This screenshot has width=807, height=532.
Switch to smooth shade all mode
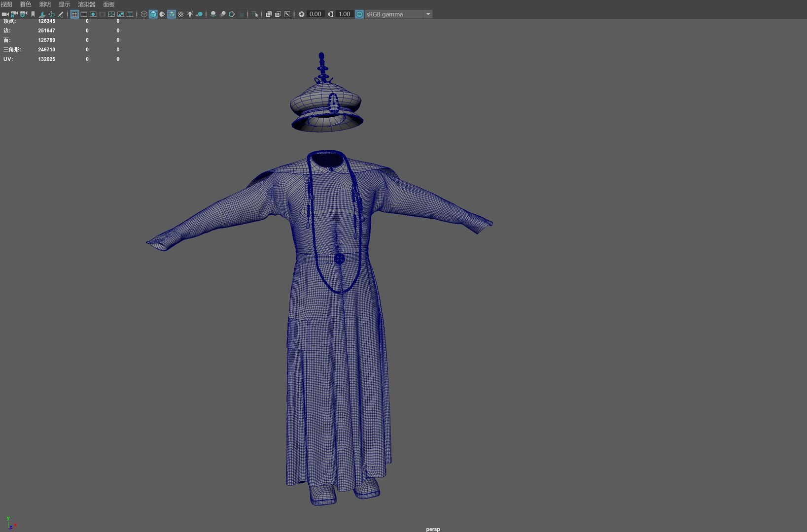[153, 14]
